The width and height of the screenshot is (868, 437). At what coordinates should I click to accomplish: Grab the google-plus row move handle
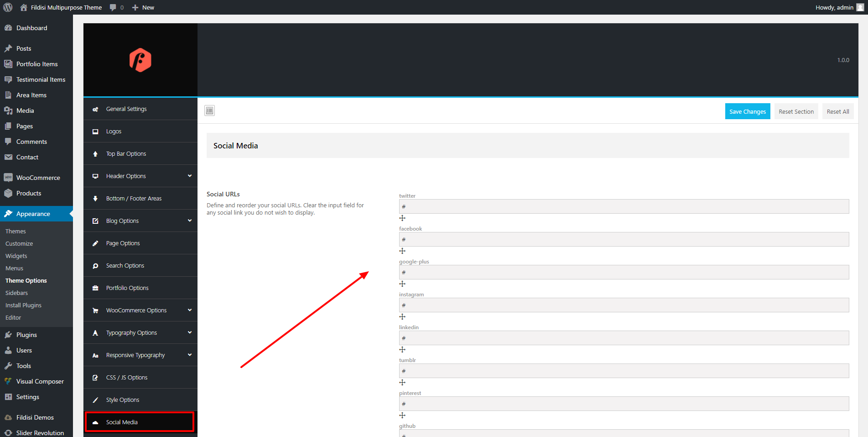coord(402,284)
